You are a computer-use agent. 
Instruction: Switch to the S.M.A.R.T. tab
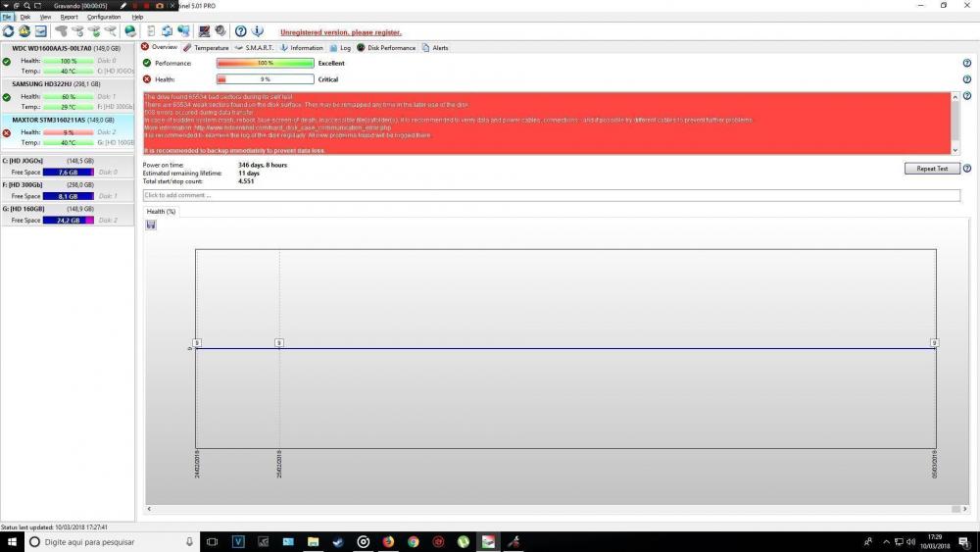(x=253, y=47)
